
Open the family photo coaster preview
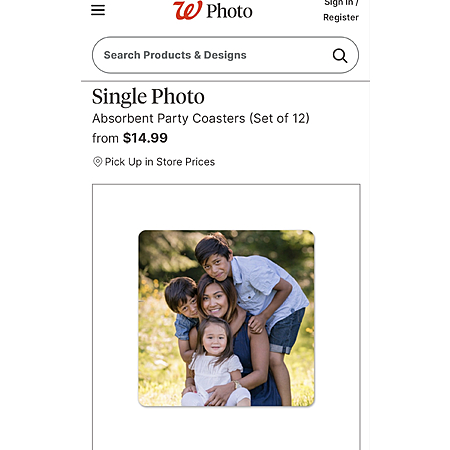(x=226, y=318)
